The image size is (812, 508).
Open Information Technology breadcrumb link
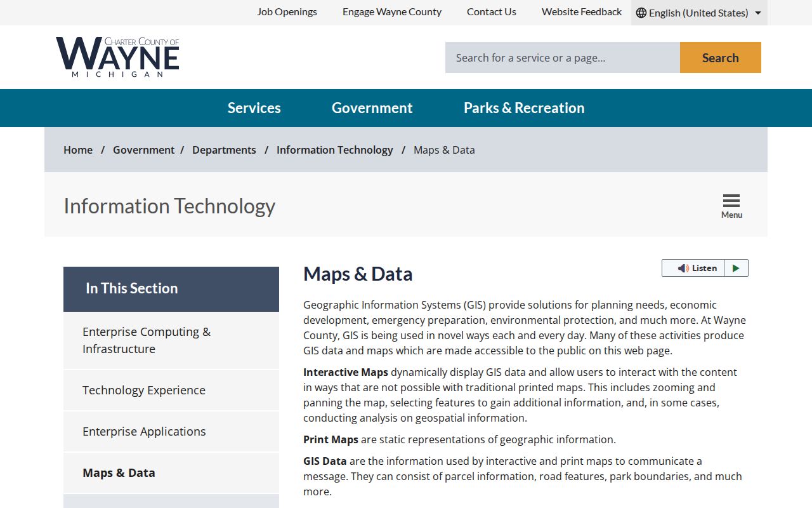pos(335,150)
